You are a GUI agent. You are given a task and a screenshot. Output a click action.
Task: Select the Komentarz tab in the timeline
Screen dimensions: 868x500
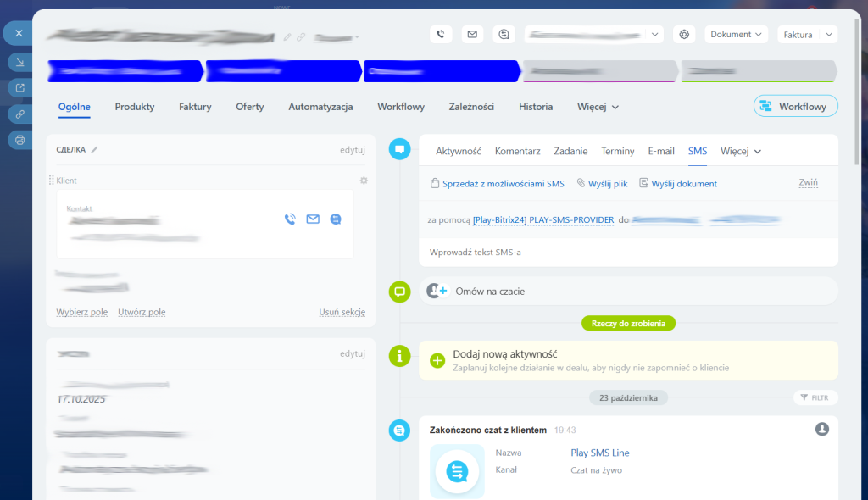click(517, 151)
